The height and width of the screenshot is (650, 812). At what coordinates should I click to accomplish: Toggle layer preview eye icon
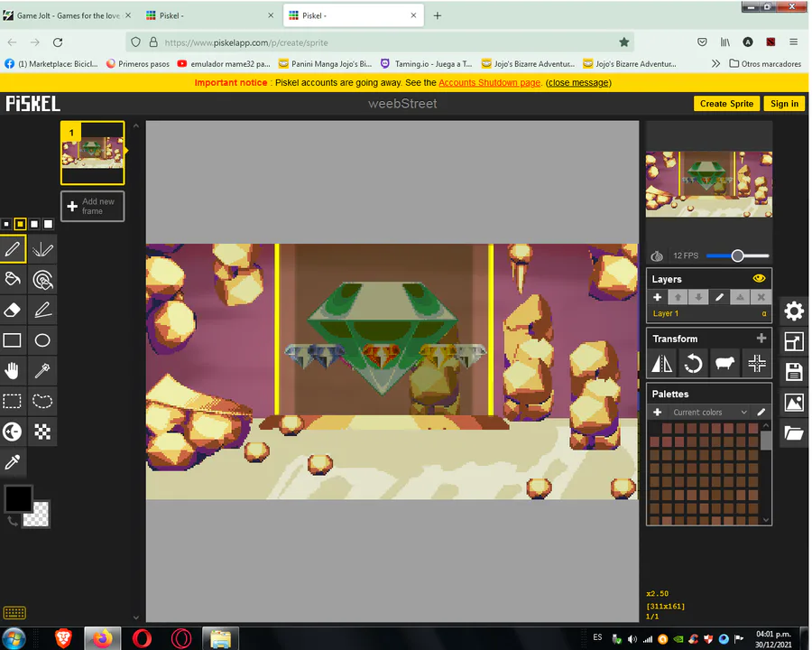tap(759, 278)
